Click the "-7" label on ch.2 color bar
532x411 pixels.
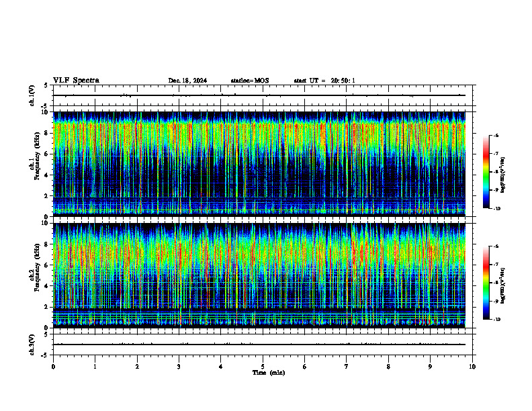point(496,265)
